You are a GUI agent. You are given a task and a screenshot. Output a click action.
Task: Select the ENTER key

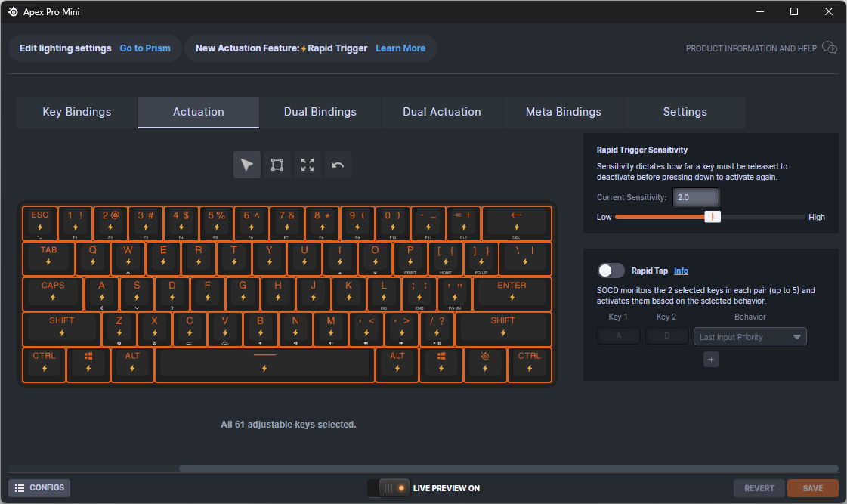512,294
